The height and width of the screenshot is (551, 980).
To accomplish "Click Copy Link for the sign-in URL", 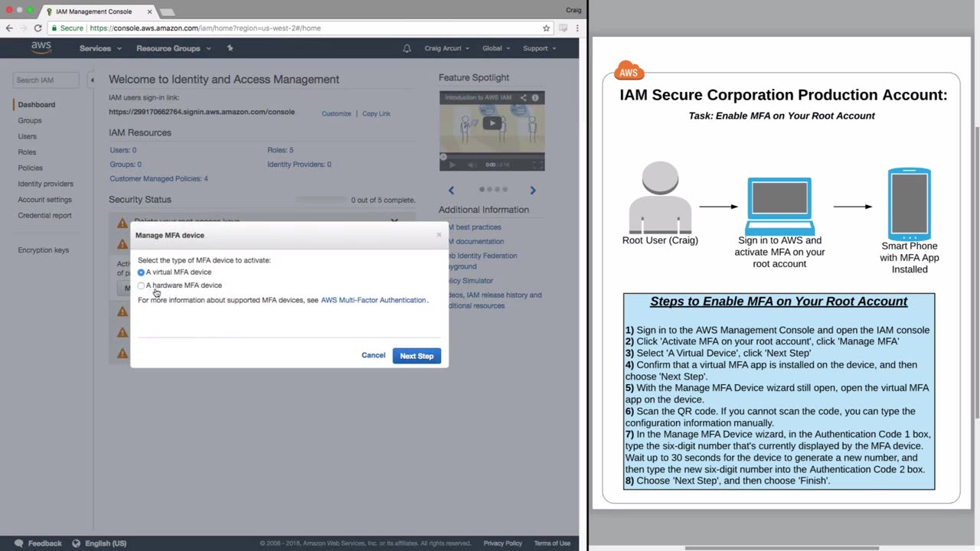I will point(377,113).
